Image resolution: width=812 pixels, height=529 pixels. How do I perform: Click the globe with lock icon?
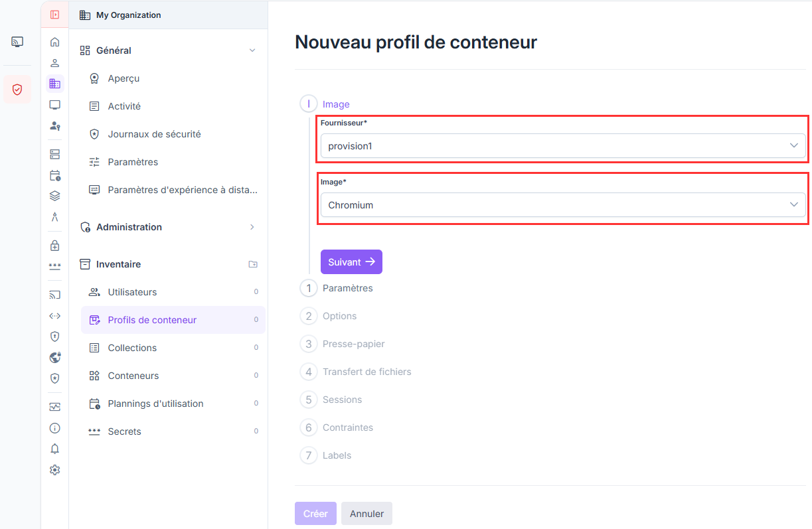pyautogui.click(x=54, y=358)
